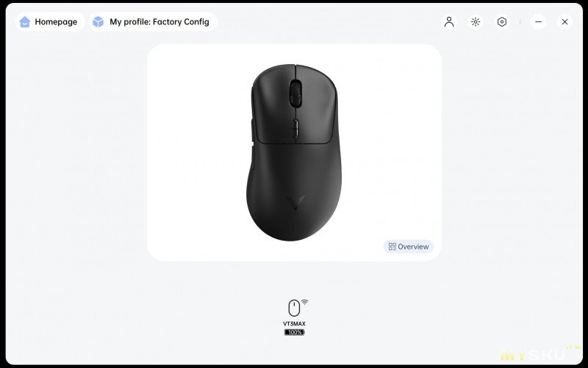588x368 pixels.
Task: Click the DPI button below the wheel
Action: [295, 129]
